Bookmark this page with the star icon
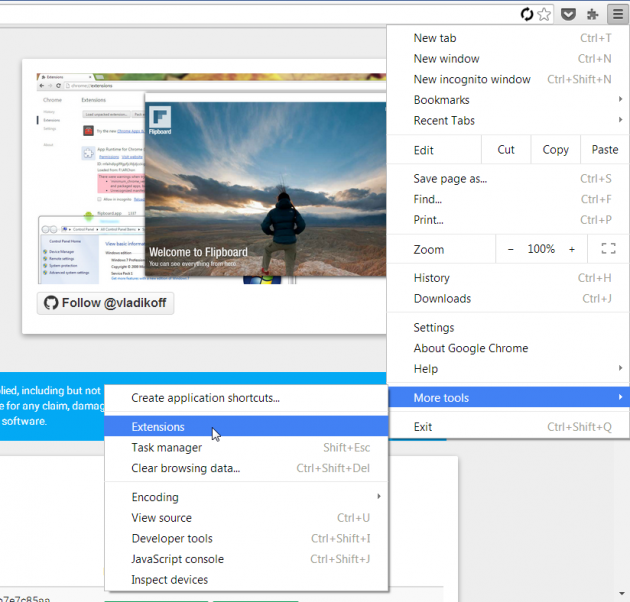Viewport: 630px width, 602px height. (x=544, y=14)
